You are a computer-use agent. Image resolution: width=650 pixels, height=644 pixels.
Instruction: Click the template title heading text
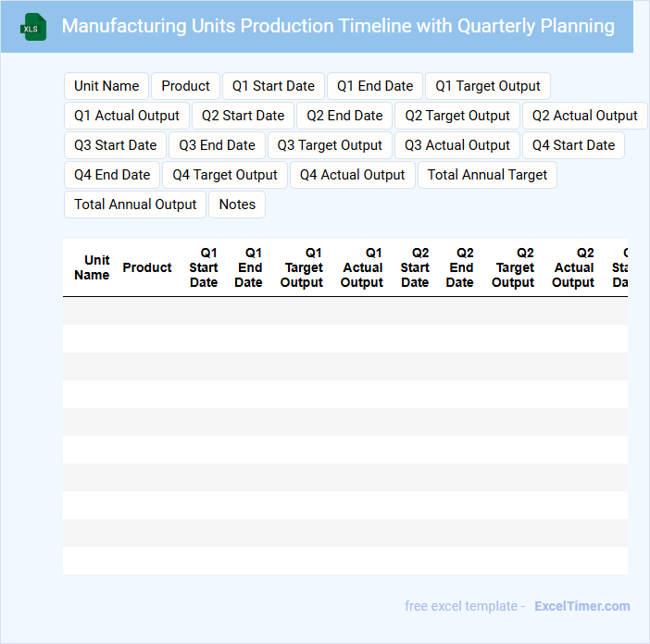338,26
